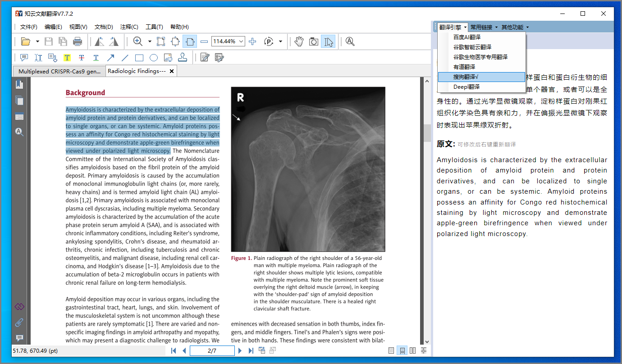The width and height of the screenshot is (622, 364).
Task: Choose 有道翻译 engine
Action: pyautogui.click(x=482, y=67)
